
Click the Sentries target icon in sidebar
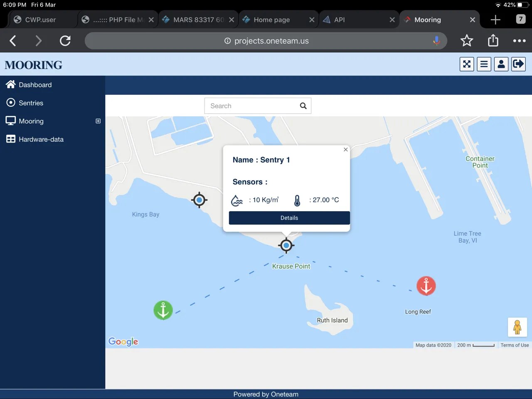(11, 103)
